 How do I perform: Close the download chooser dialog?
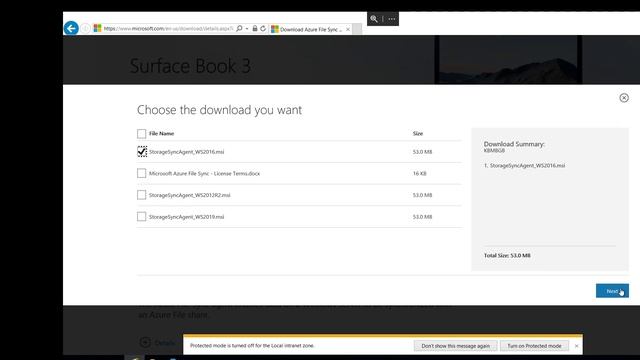click(624, 98)
